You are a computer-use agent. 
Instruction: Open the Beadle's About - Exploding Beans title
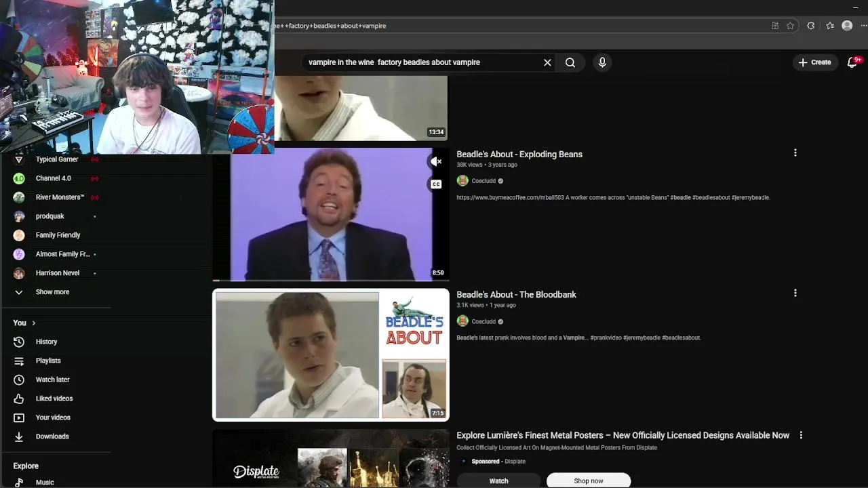click(x=519, y=155)
